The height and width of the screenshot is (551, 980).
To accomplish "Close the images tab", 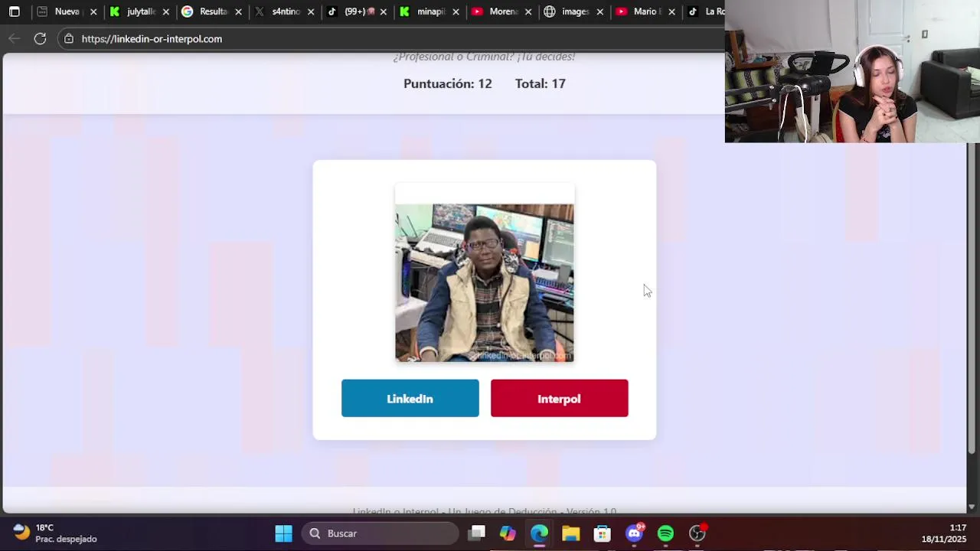I will tap(599, 12).
